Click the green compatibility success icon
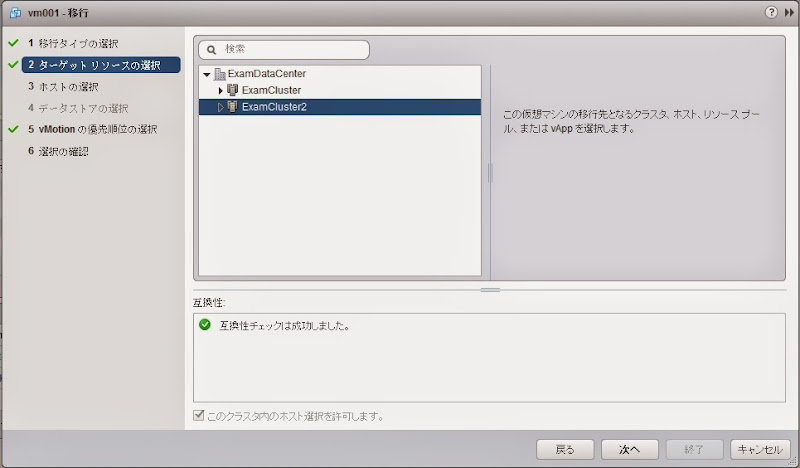The image size is (800, 468). pos(205,325)
